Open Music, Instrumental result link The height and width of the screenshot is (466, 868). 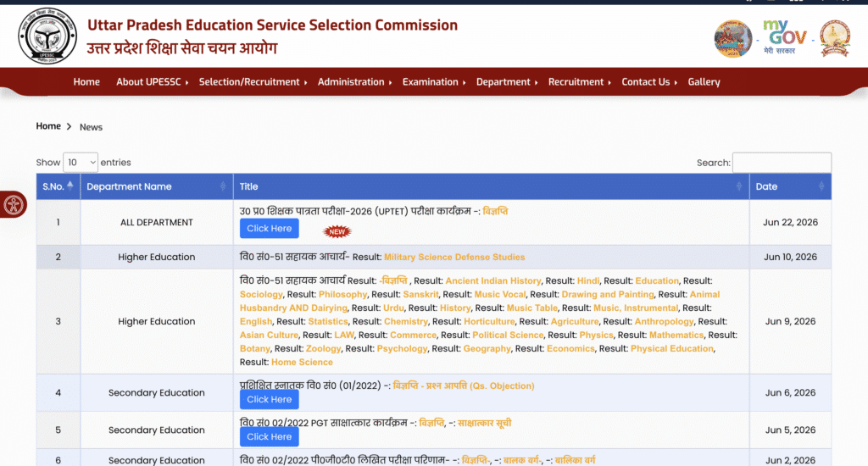click(636, 308)
